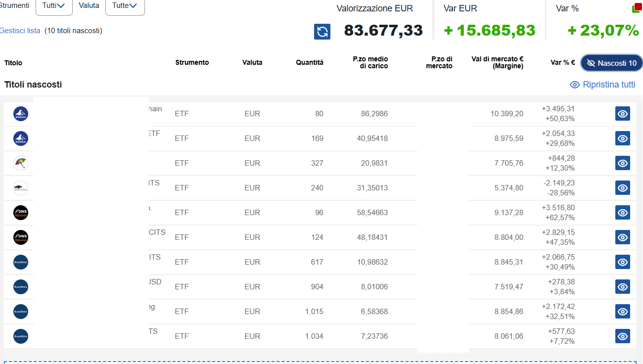Click BlackRock logo in 617-quantity row
The width and height of the screenshot is (643, 364).
tap(21, 262)
